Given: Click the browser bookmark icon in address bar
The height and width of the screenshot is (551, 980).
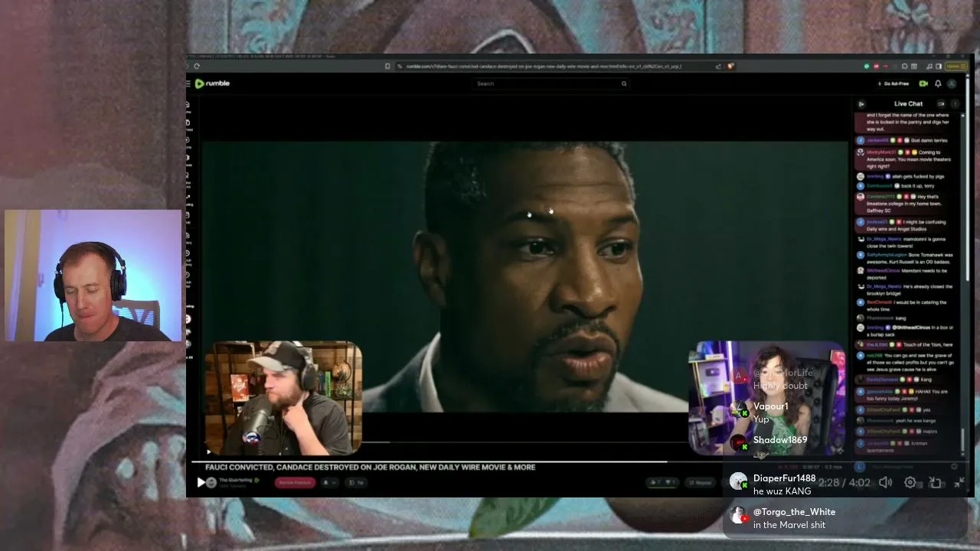Looking at the screenshot, I should coord(387,66).
